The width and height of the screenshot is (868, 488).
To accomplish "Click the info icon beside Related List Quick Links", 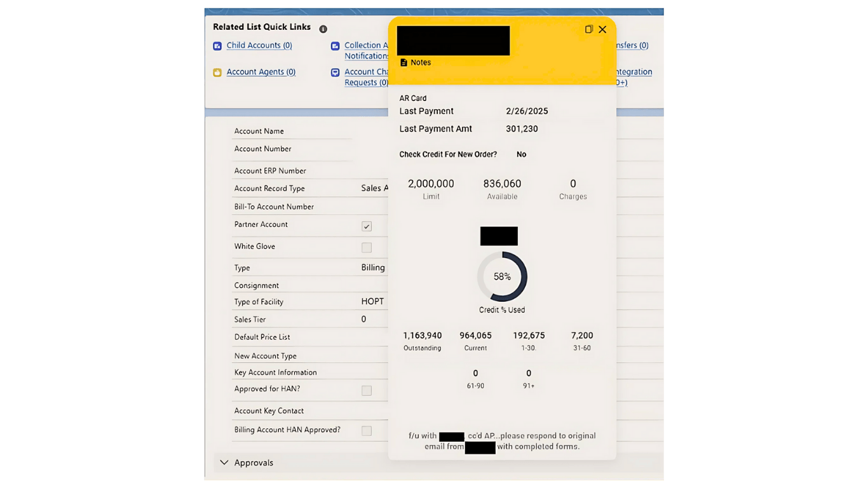I will (323, 29).
